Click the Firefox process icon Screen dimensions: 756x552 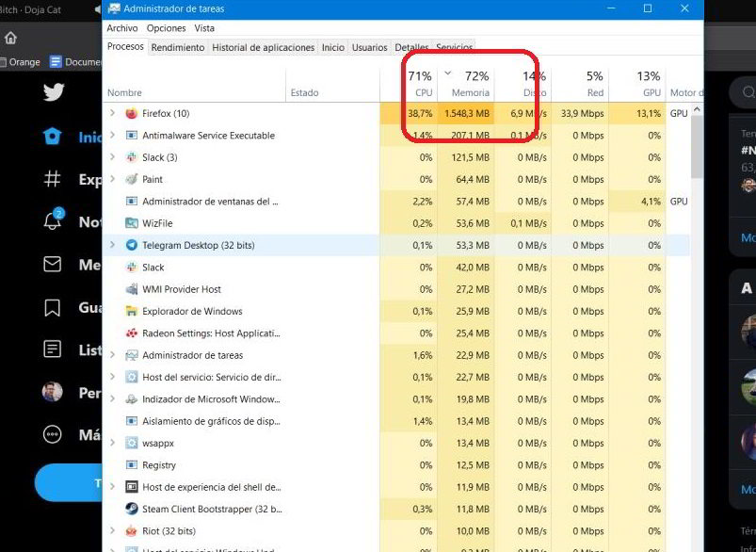(x=132, y=114)
